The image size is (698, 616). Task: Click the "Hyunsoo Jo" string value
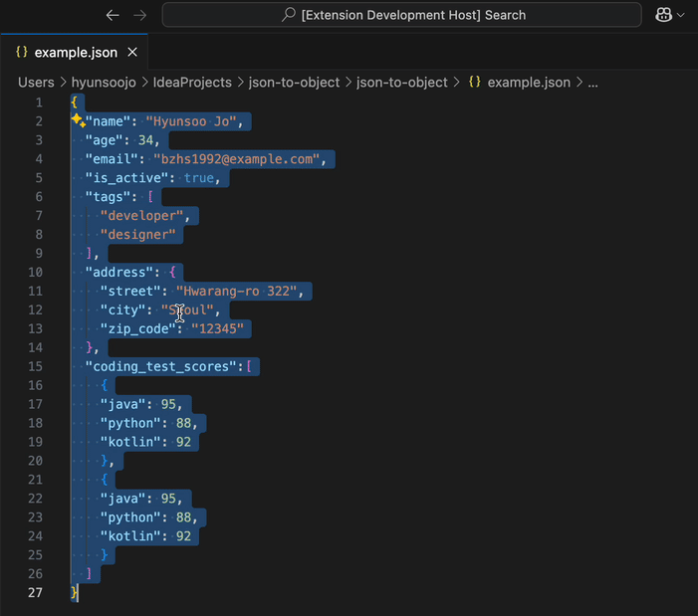click(191, 121)
